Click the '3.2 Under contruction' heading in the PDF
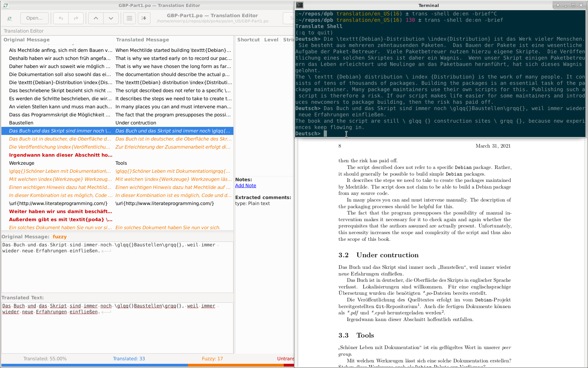This screenshot has height=368, width=588. click(378, 255)
